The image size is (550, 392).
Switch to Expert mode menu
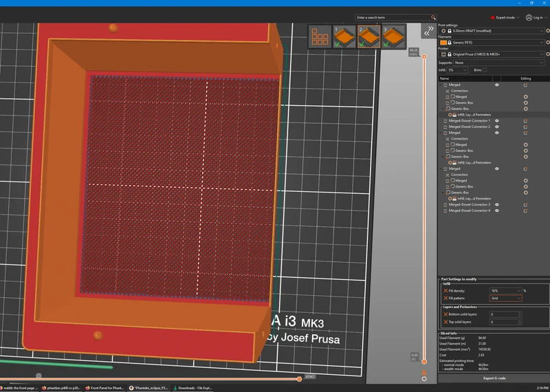coord(505,18)
